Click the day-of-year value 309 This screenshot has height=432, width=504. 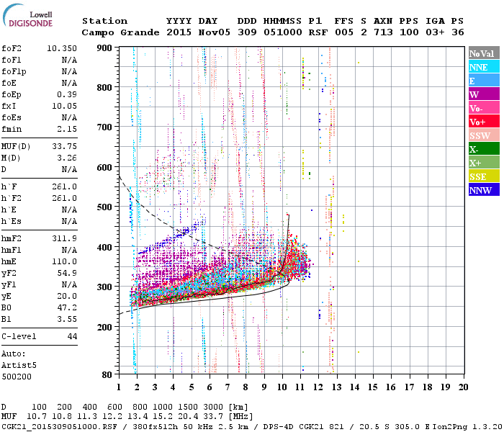tap(247, 32)
